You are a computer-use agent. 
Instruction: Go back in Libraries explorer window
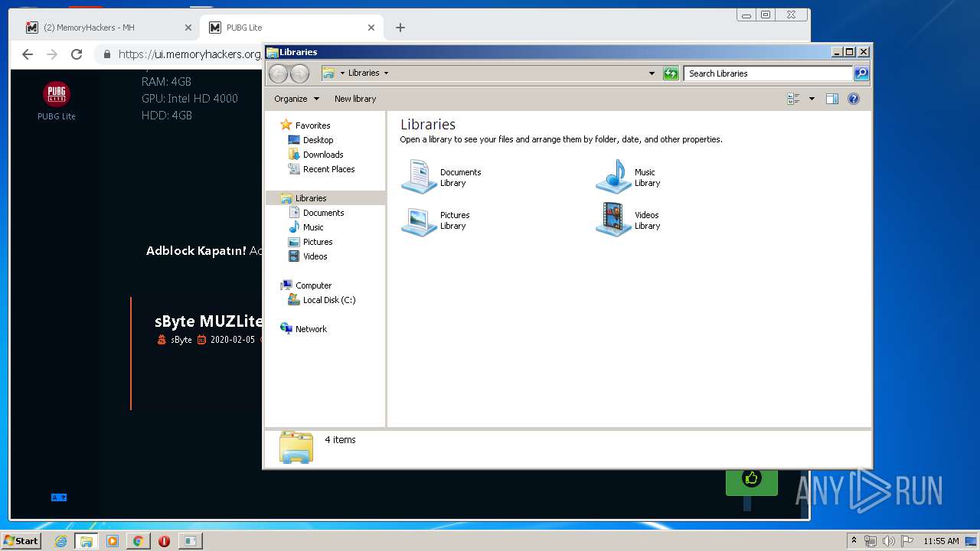278,73
